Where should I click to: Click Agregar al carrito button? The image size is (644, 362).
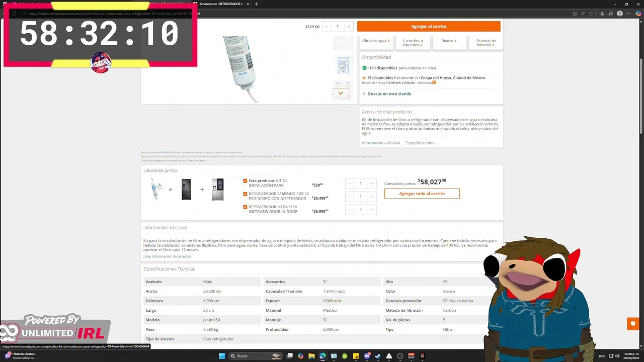tap(429, 27)
